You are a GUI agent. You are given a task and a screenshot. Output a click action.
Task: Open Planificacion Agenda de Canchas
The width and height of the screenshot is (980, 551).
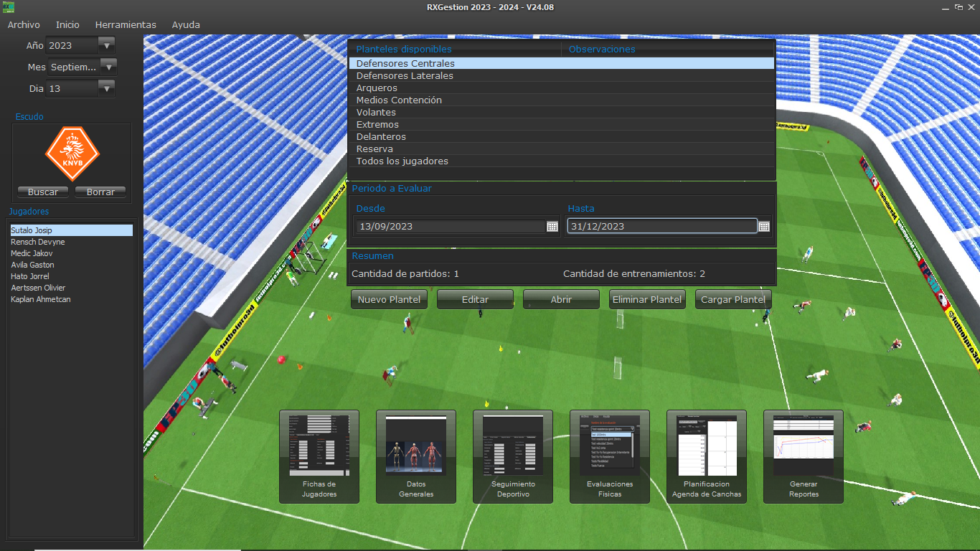(x=707, y=456)
